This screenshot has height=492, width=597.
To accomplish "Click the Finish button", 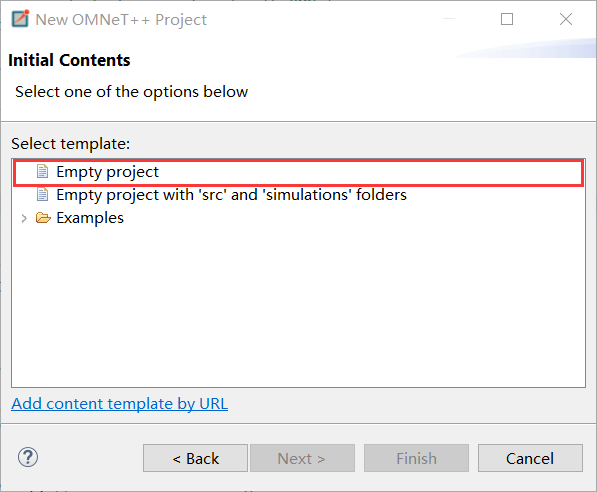I will [416, 458].
